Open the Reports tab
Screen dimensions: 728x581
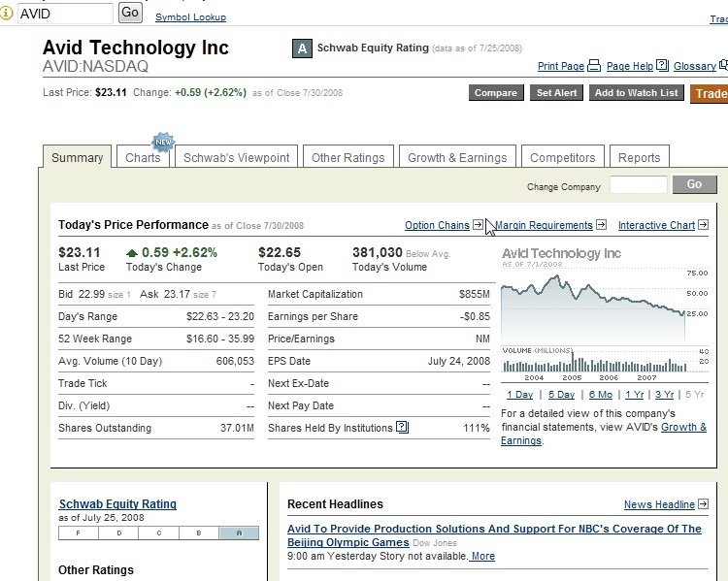[640, 158]
